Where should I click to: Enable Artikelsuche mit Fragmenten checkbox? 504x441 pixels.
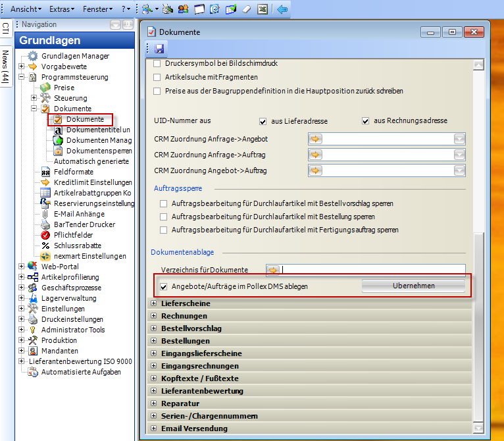(157, 77)
